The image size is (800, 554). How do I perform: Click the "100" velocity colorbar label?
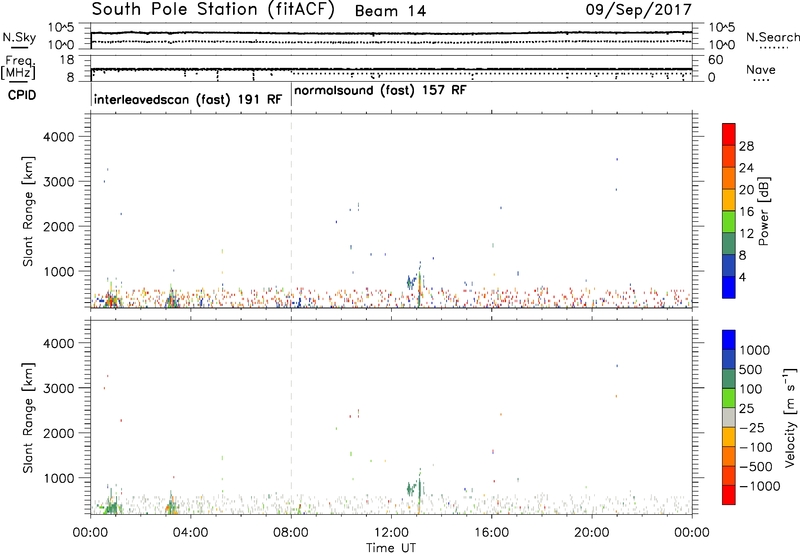(751, 389)
